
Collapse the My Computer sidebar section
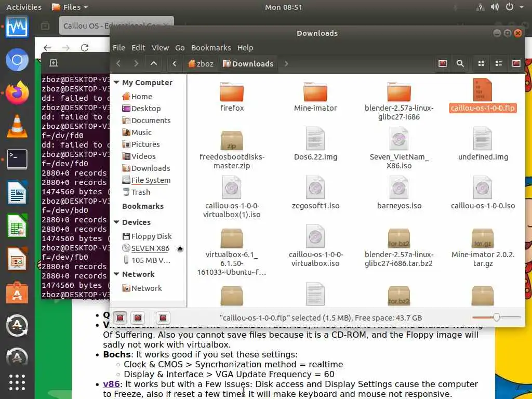tap(116, 83)
